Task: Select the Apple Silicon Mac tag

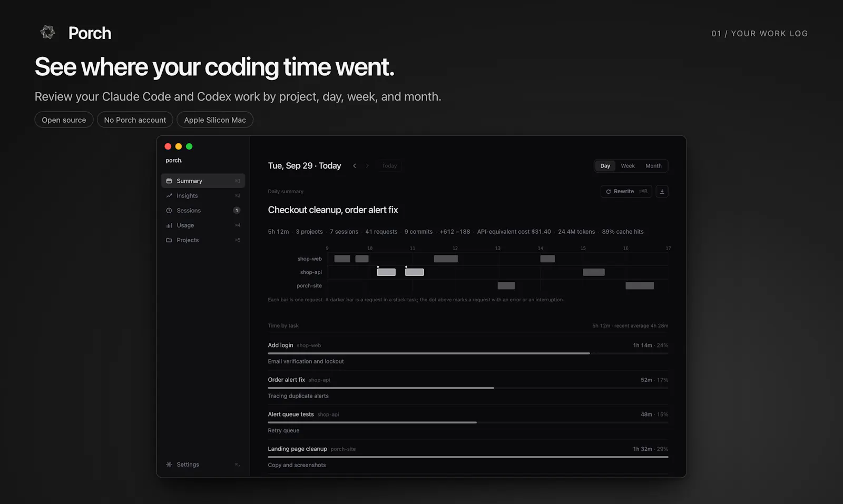Action: [215, 120]
